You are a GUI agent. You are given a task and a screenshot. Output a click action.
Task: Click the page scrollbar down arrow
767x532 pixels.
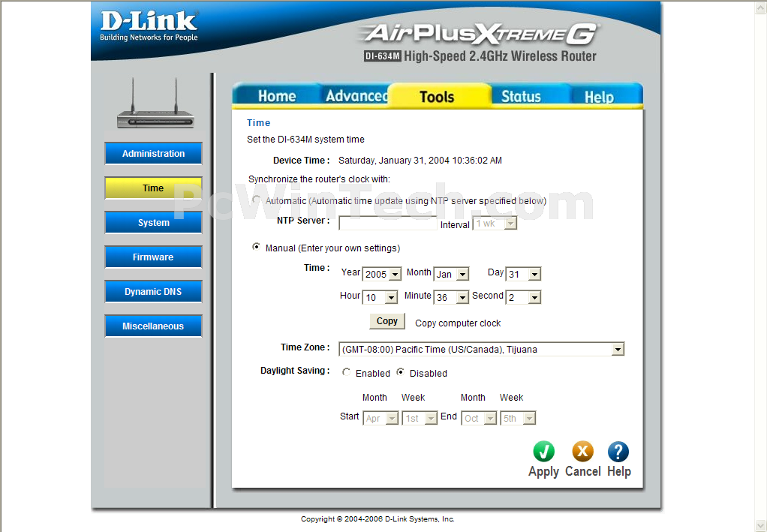click(x=761, y=526)
